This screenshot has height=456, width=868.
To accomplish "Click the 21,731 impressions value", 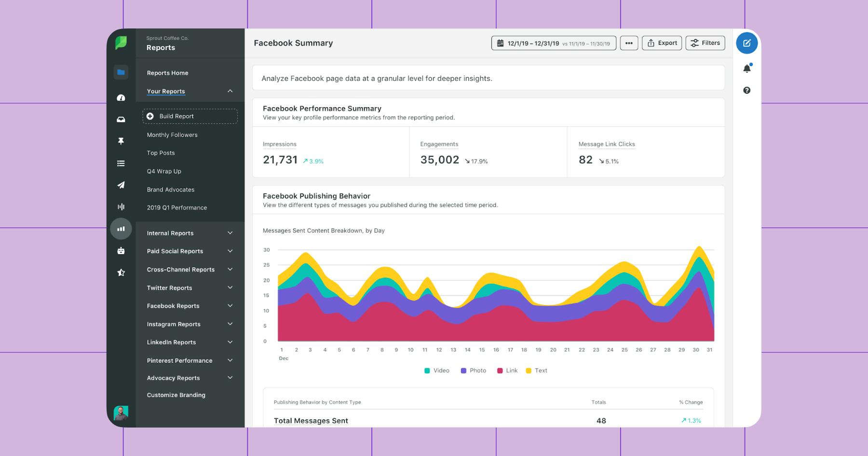I will tap(280, 160).
